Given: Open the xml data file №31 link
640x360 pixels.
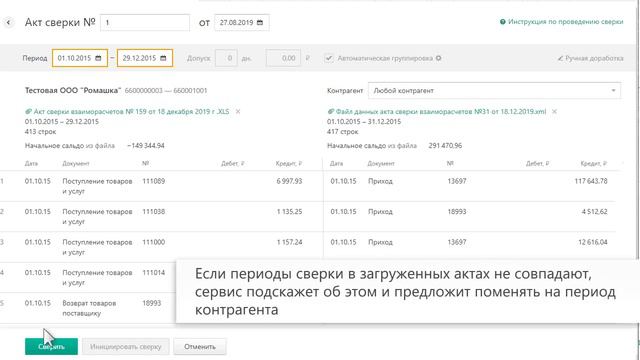Looking at the screenshot, I should (441, 111).
